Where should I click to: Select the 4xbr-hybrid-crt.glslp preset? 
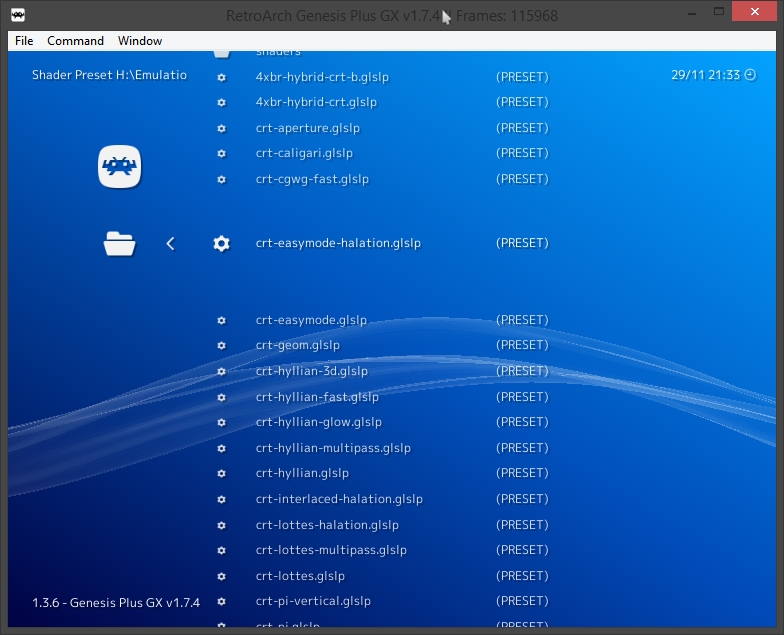[x=316, y=102]
